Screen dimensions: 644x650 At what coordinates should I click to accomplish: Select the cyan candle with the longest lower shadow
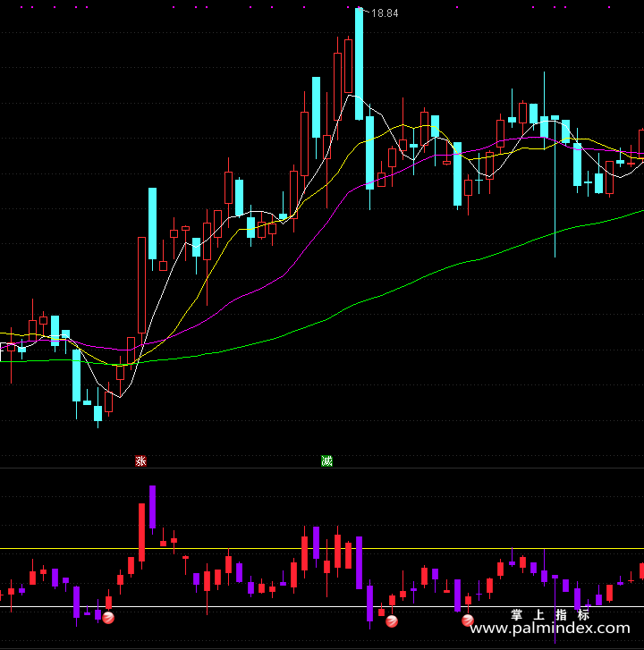coord(555,187)
